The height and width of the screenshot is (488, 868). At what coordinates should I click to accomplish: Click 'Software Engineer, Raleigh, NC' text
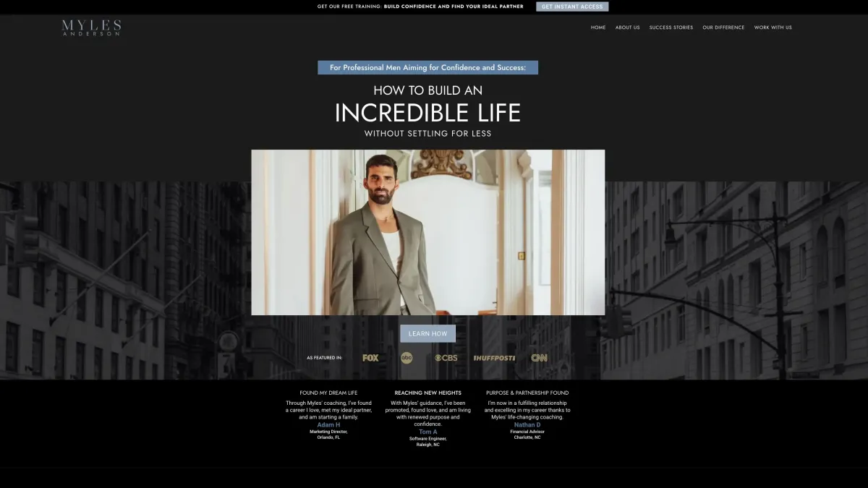(428, 442)
